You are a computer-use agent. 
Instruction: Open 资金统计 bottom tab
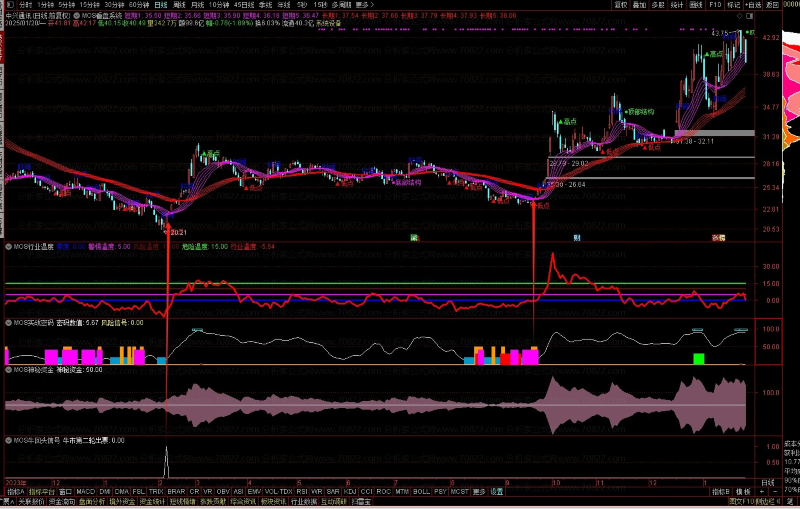[152, 502]
